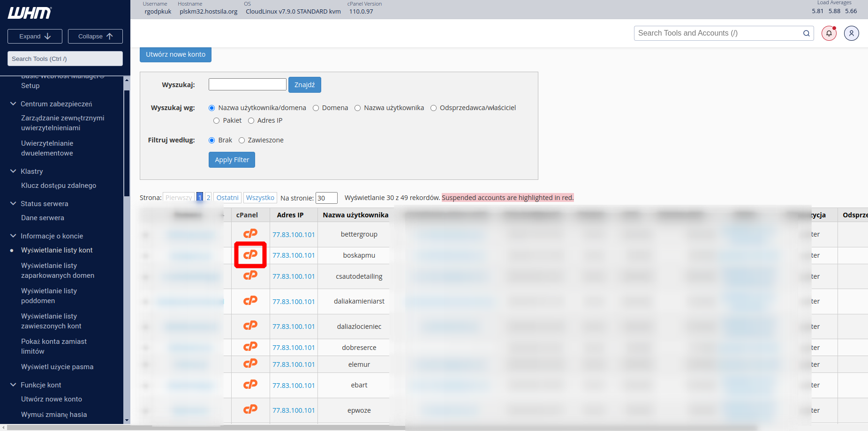Open Wyświetlanie listy kont
Image resolution: width=868 pixels, height=431 pixels.
[x=57, y=250]
